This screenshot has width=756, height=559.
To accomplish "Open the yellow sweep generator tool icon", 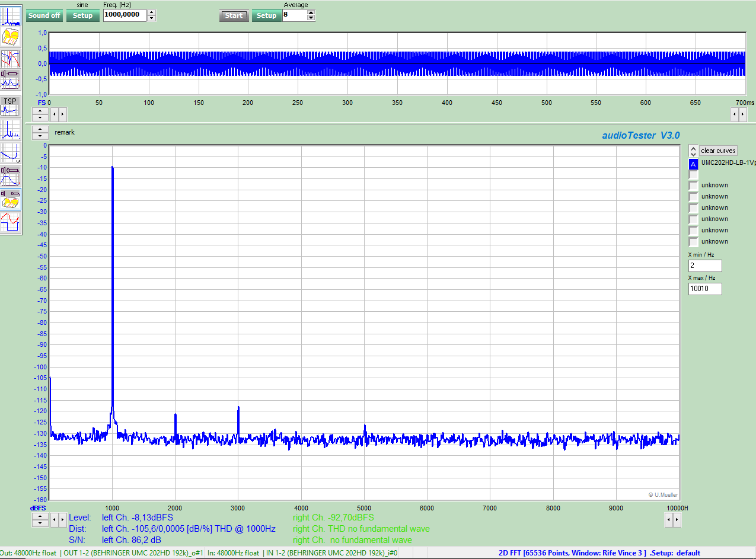I will (x=11, y=36).
